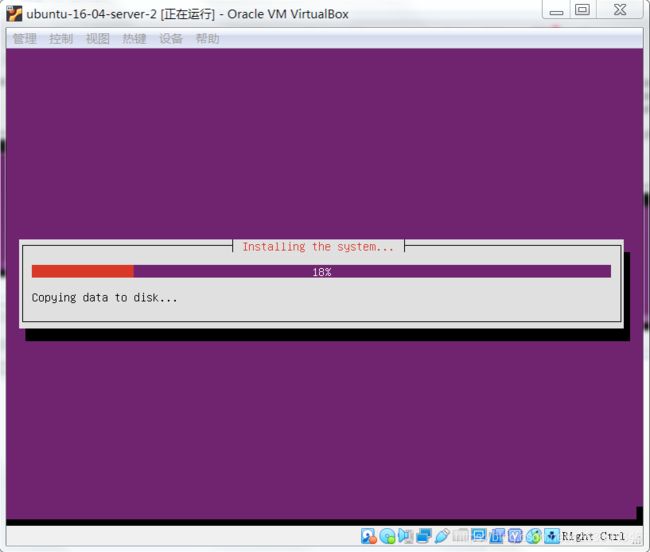Minimize the VirtualBox window

click(x=556, y=10)
